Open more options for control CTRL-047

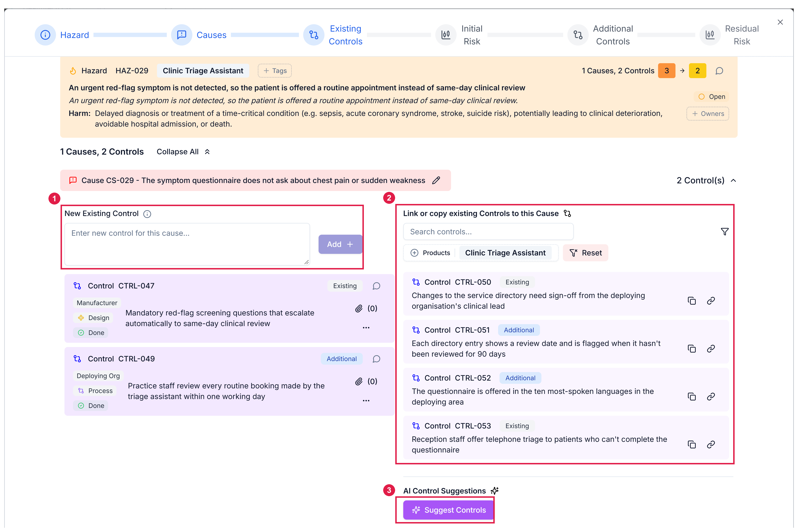[x=366, y=328]
